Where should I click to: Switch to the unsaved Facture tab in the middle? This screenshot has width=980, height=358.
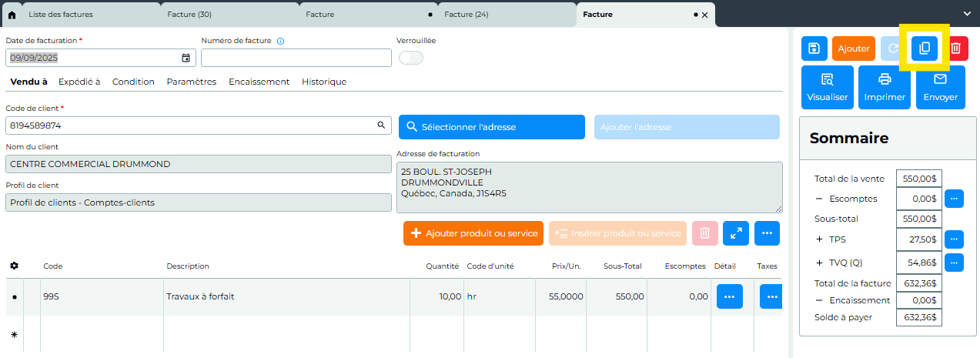click(368, 15)
